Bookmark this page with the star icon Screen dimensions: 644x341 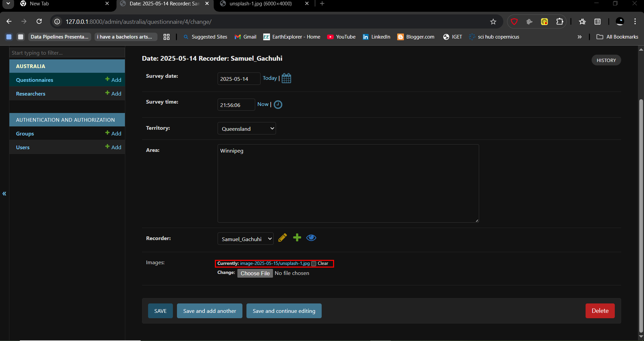tap(493, 22)
